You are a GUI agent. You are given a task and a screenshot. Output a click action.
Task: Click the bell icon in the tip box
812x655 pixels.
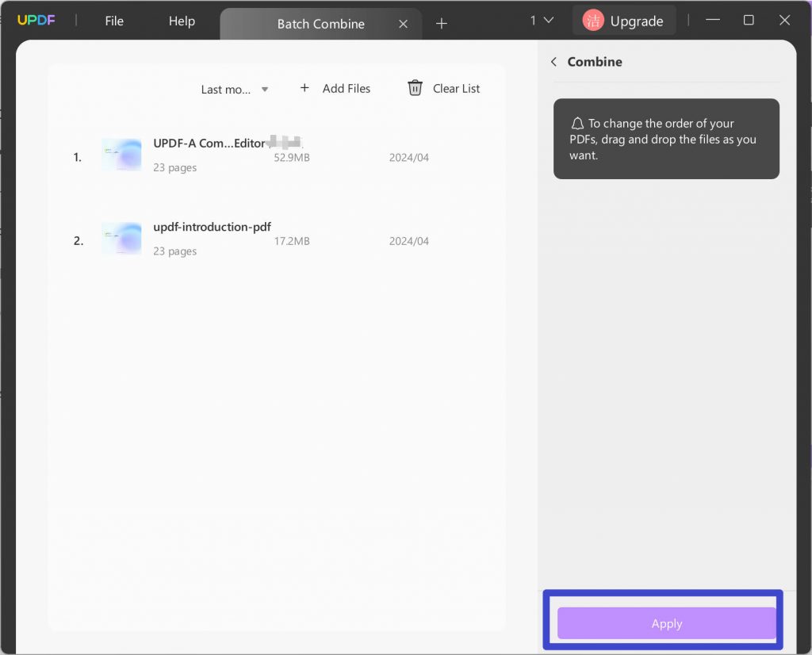point(578,123)
